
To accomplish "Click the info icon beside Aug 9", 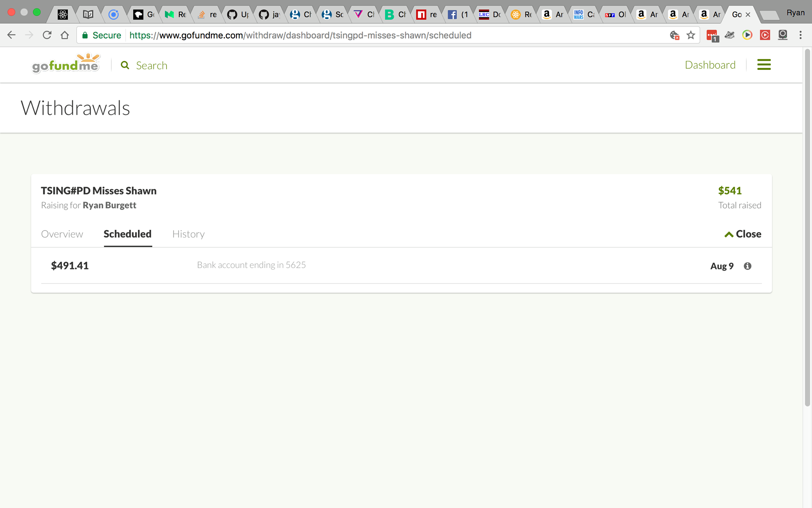I will pos(747,266).
